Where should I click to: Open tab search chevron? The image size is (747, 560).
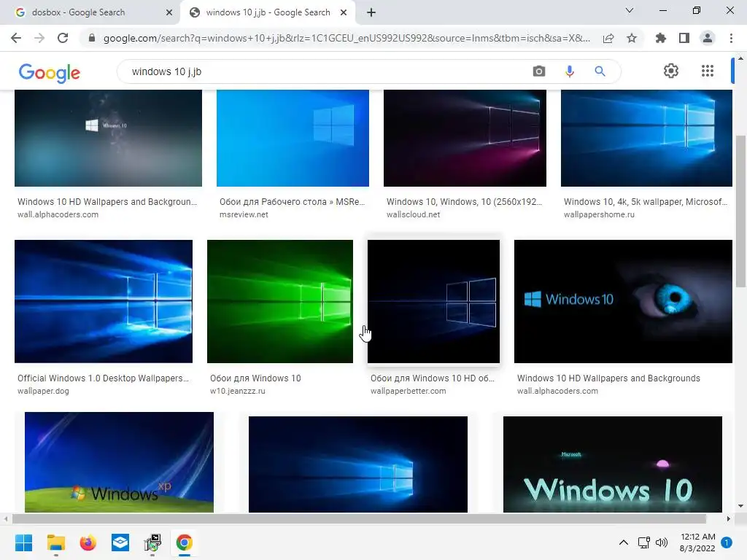630,10
